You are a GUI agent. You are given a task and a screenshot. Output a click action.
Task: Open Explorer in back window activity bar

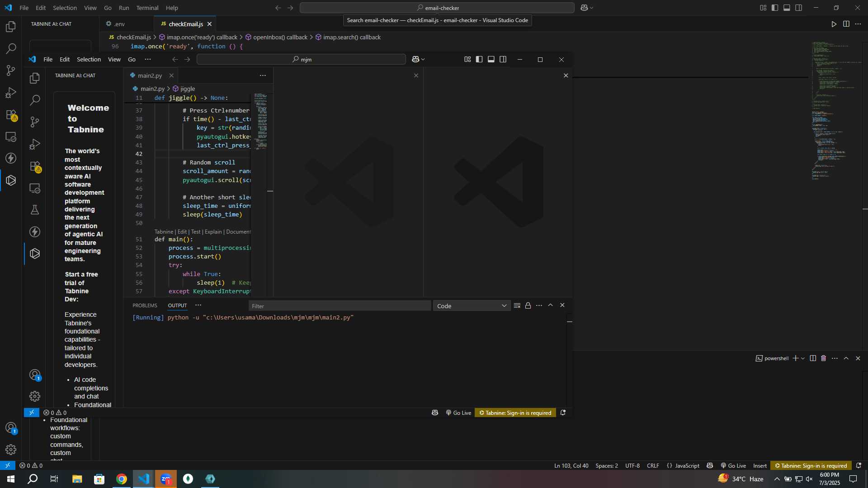pyautogui.click(x=11, y=27)
